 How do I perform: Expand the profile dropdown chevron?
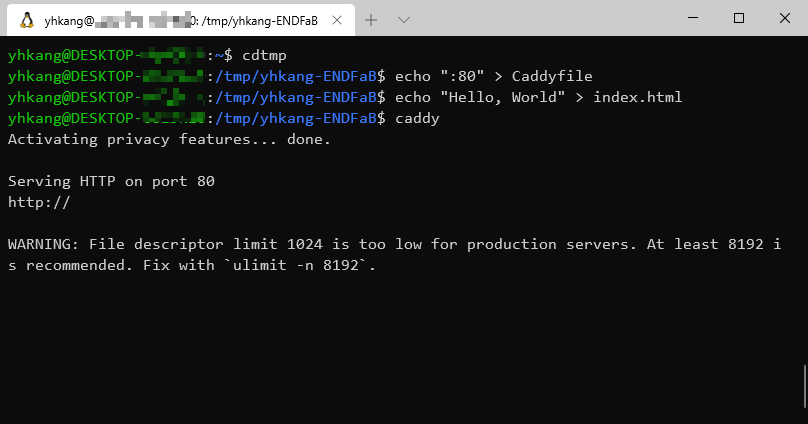[x=404, y=19]
